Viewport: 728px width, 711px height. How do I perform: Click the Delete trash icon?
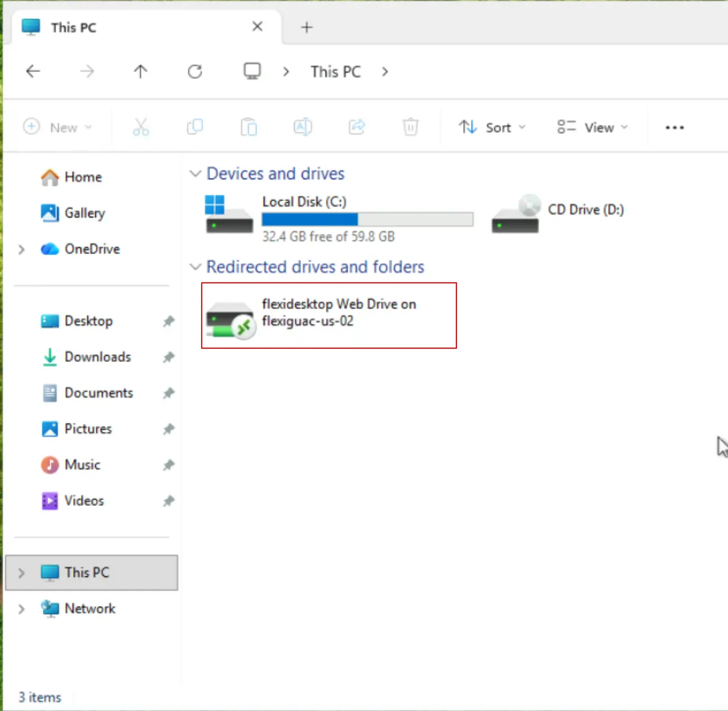(x=411, y=127)
